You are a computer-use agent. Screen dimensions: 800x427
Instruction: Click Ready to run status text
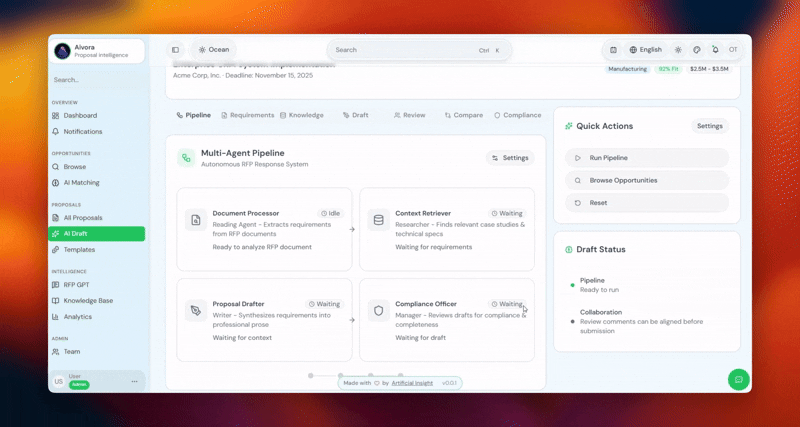coord(599,290)
